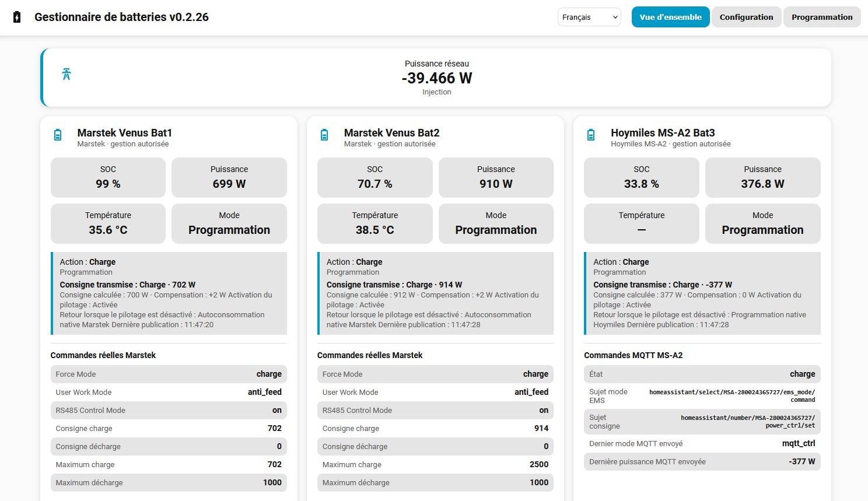Open the Programmation tab
Image resolution: width=868 pixels, height=501 pixels.
(822, 17)
